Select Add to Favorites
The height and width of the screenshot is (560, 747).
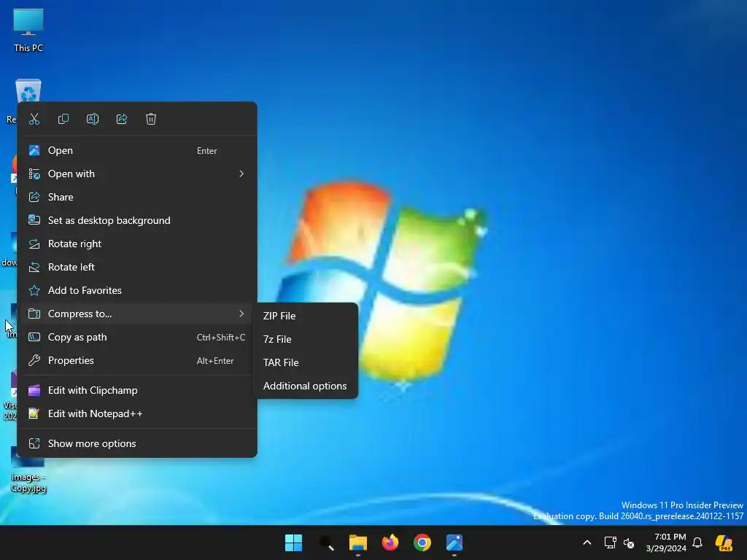(x=137, y=290)
